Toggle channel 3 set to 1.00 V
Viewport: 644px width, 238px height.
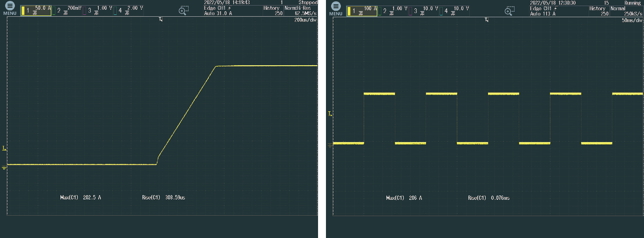pyautogui.click(x=98, y=10)
